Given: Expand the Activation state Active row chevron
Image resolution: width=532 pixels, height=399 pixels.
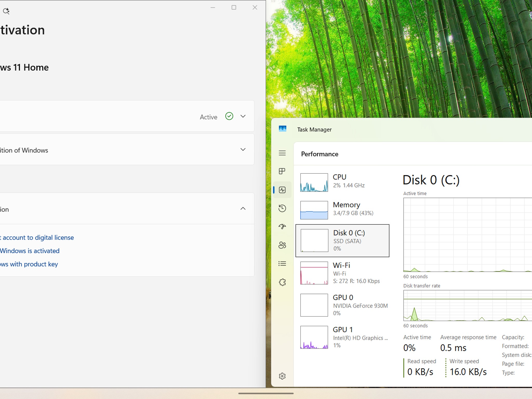Looking at the screenshot, I should point(243,116).
